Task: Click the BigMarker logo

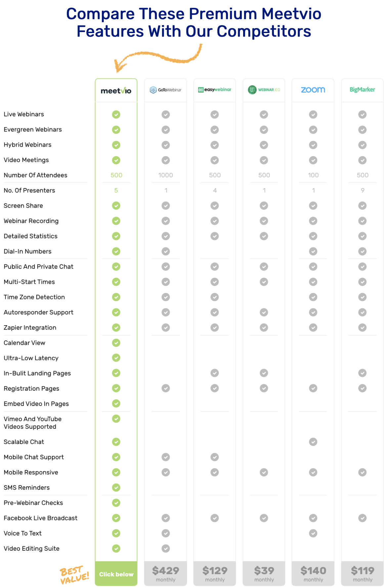Action: (x=362, y=90)
